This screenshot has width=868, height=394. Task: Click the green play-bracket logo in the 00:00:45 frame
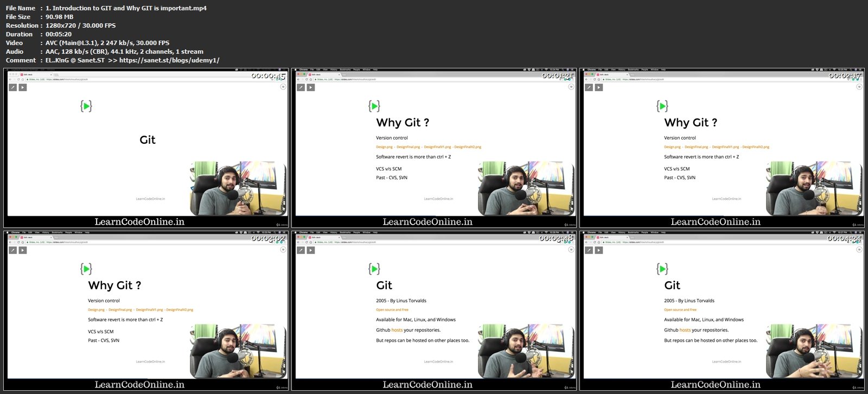[86, 106]
